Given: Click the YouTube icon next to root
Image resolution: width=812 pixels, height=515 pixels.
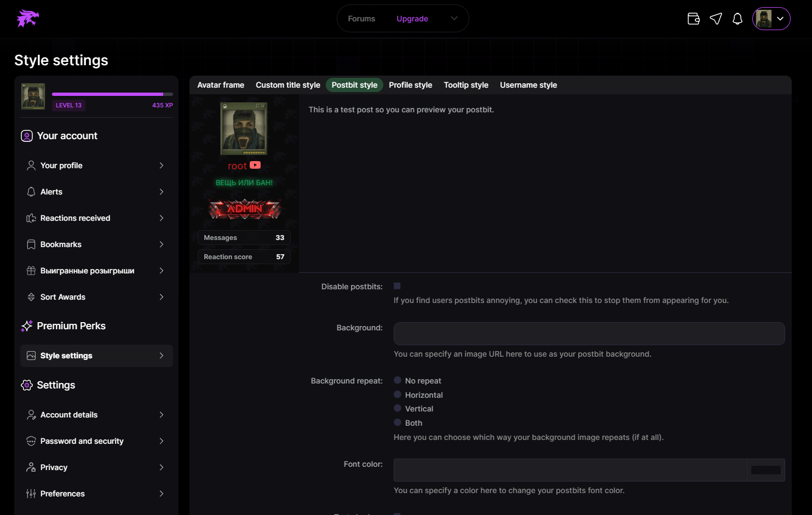Looking at the screenshot, I should pyautogui.click(x=255, y=165).
